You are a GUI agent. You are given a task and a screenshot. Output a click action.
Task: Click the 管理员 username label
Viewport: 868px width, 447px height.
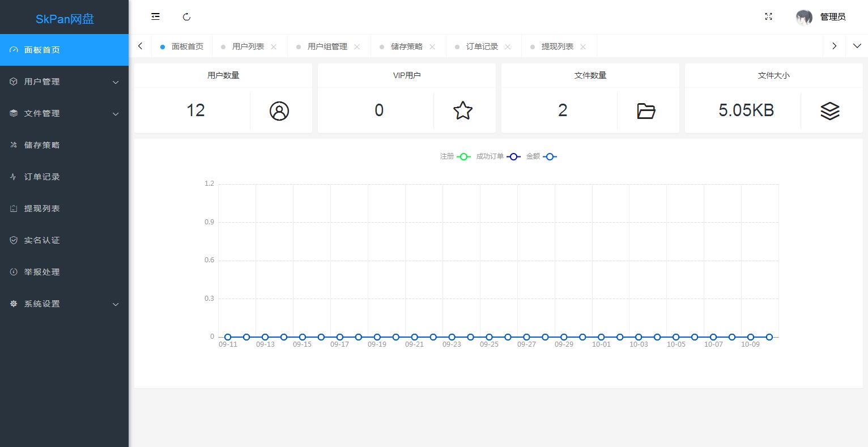tap(832, 17)
